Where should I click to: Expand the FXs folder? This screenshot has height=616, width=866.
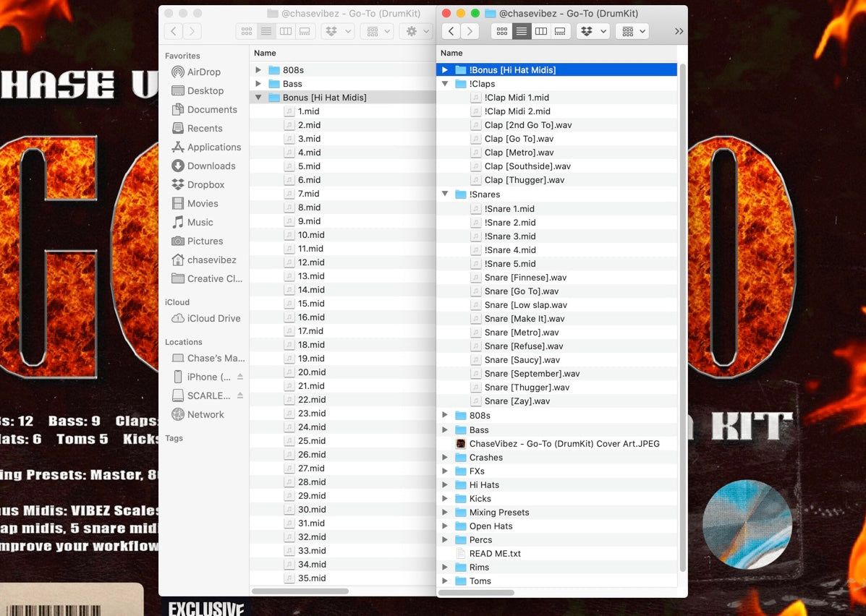445,471
